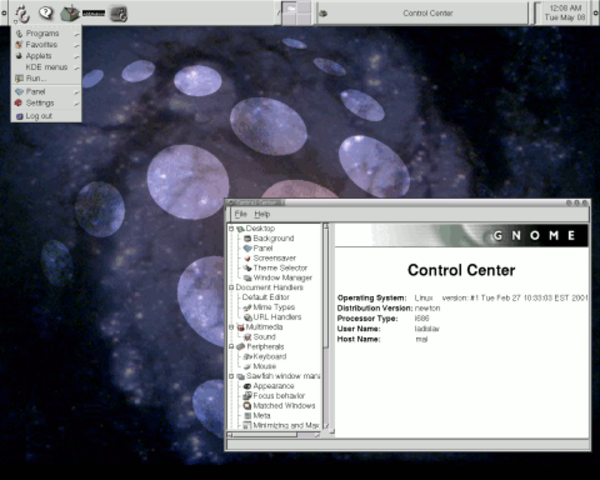Viewport: 600px width, 480px height.
Task: Choose Run... from the main menu
Action: point(46,78)
